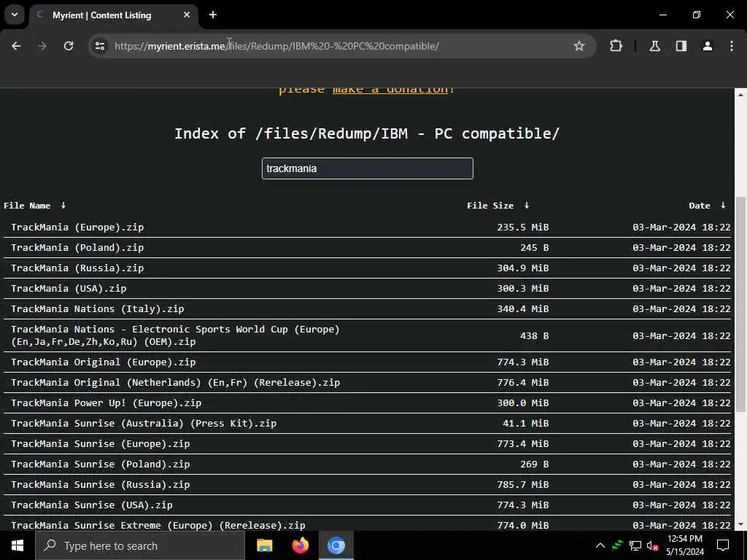The image size is (747, 560).
Task: Minimize the browser window
Action: tap(662, 15)
